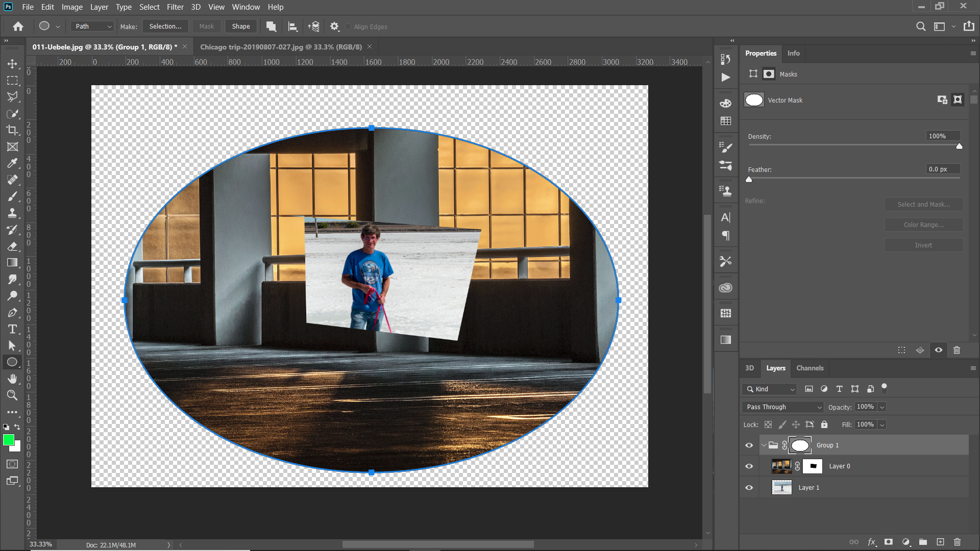Hide Layer 1 visibility
980x551 pixels.
(749, 488)
